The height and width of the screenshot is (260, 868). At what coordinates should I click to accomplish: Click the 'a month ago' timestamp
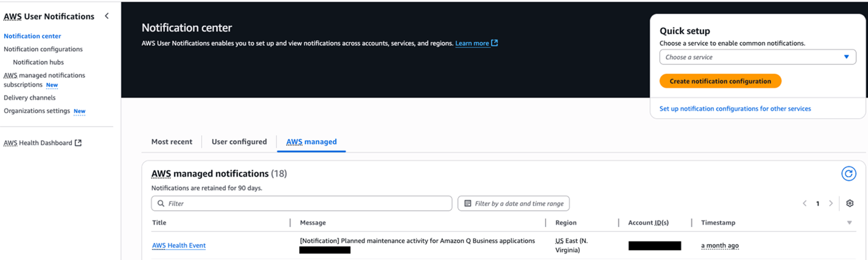720,245
